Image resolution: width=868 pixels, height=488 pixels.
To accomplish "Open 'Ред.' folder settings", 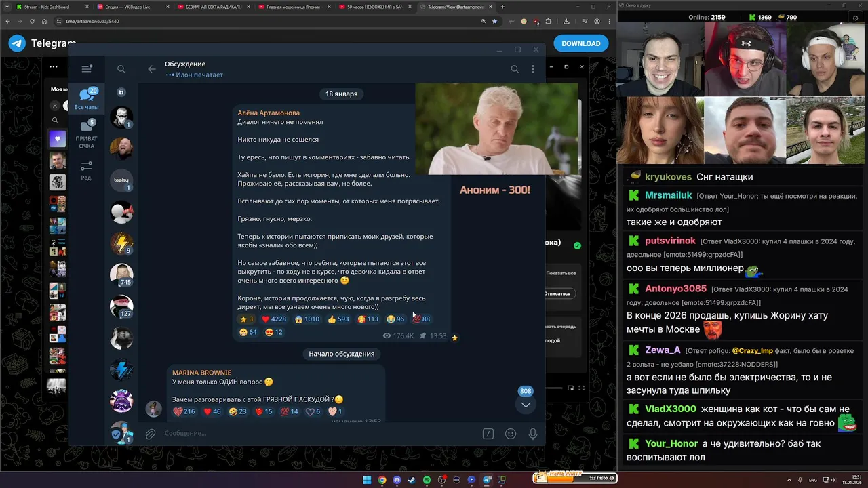I will point(86,170).
